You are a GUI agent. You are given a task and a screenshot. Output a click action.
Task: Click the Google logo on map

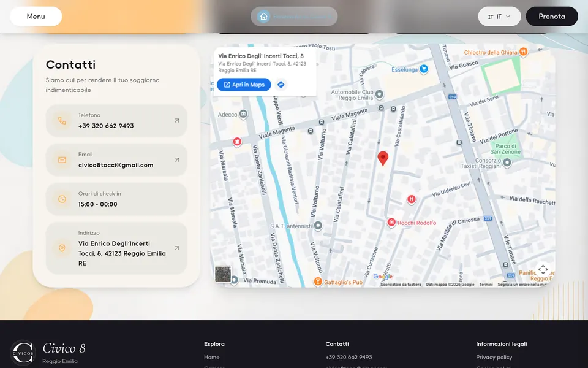point(383,277)
